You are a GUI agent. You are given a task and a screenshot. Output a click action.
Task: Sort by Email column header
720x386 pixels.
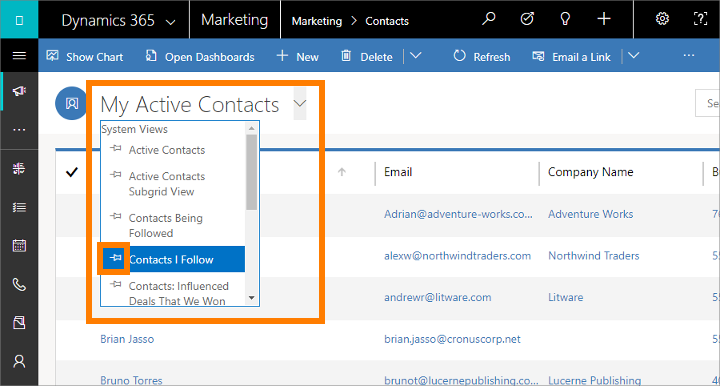(x=398, y=172)
